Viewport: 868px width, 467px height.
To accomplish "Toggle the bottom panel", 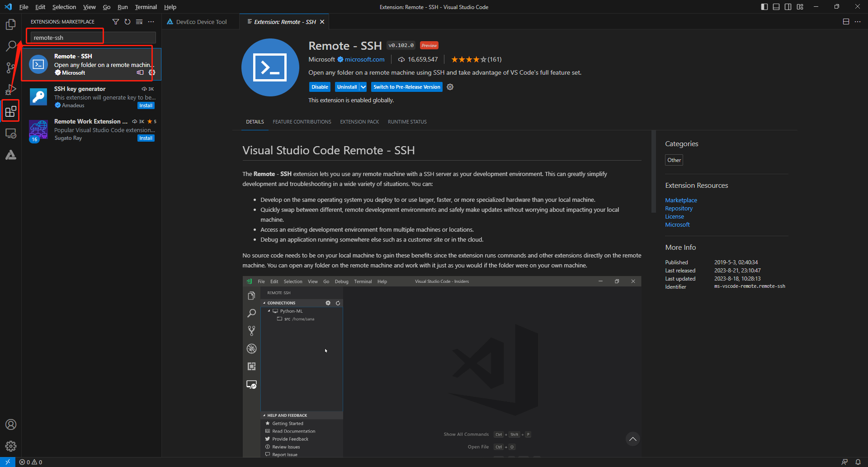I will [x=776, y=7].
